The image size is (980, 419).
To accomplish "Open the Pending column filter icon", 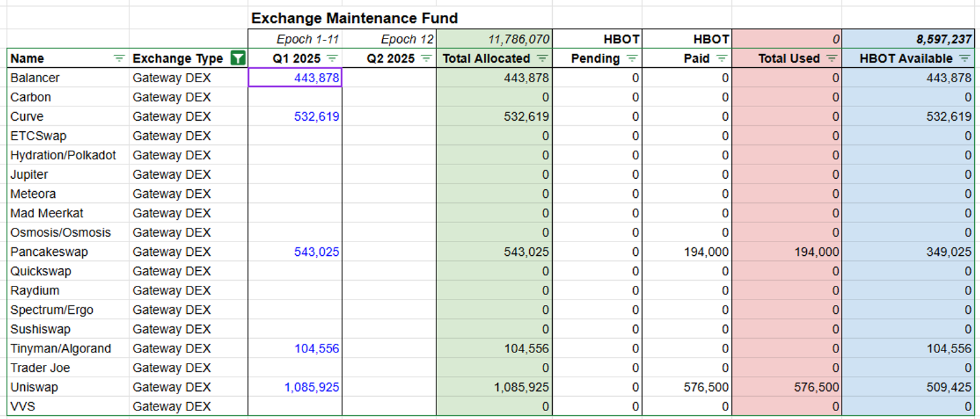I will click(632, 58).
